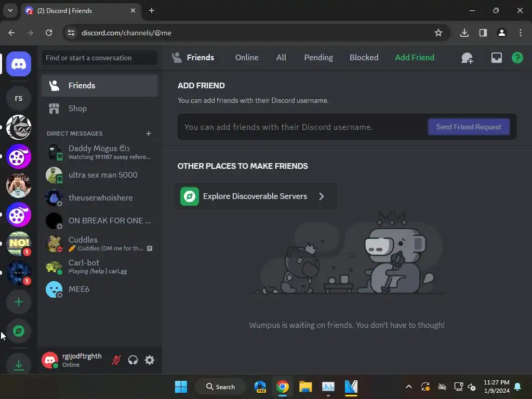The width and height of the screenshot is (532, 399).
Task: Go back in browser history
Action: [11, 33]
